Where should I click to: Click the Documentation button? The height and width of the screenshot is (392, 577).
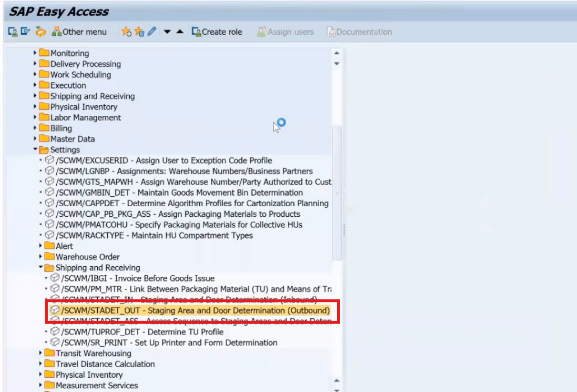pos(360,32)
